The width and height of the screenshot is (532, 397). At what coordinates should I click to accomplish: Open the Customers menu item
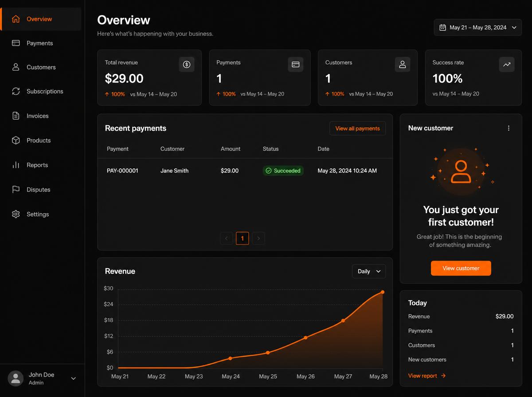(x=41, y=67)
